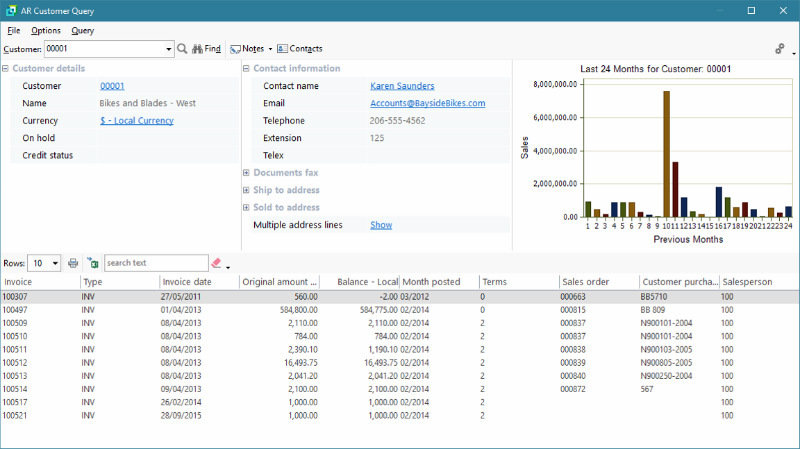Select invoice row 100514
The image size is (800, 449).
[400, 389]
